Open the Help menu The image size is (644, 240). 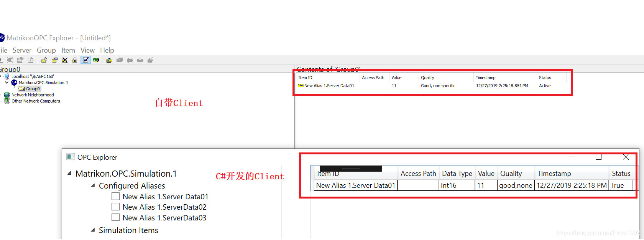(x=107, y=50)
